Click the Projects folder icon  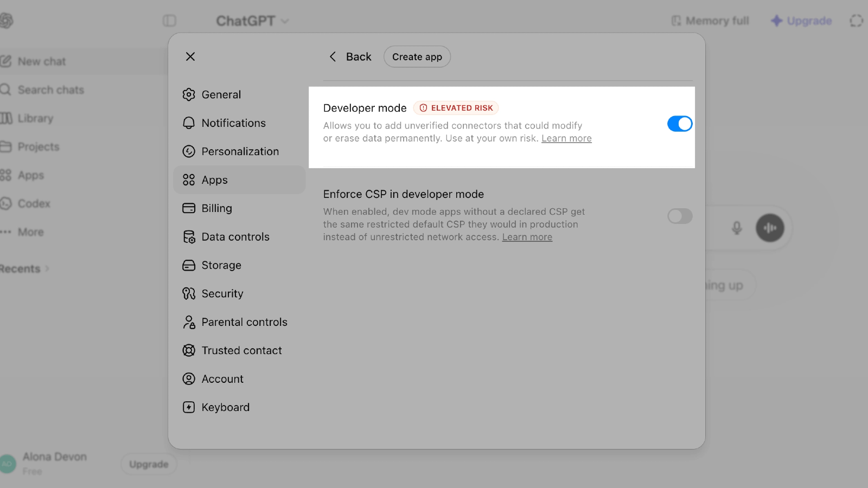click(5, 146)
